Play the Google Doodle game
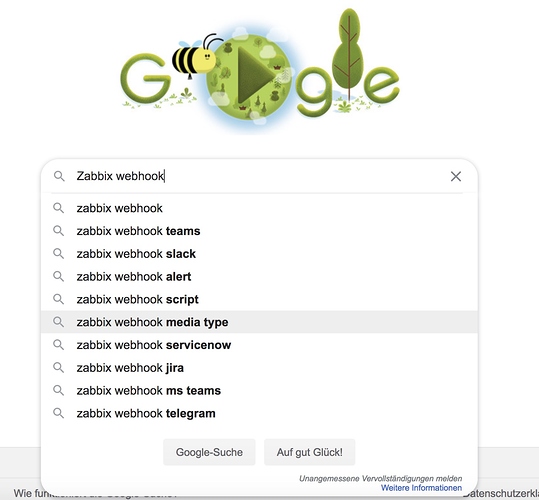Screen dimensions: 539x500 [255, 75]
